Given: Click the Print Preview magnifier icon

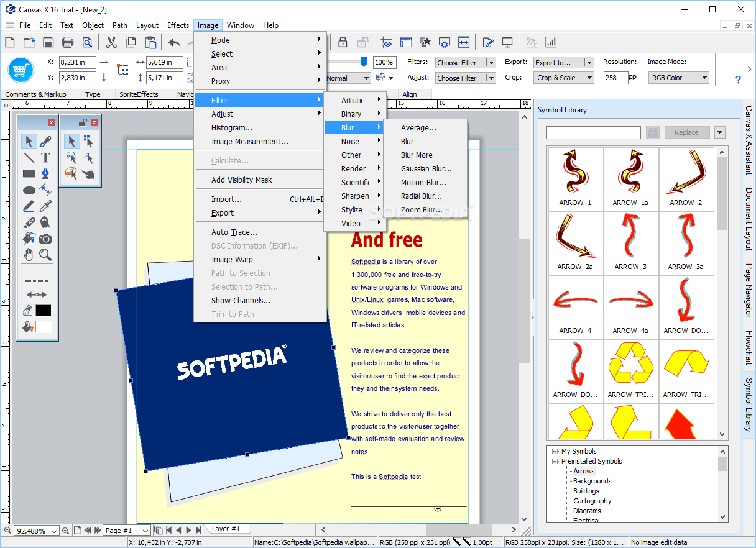Looking at the screenshot, I should point(87,42).
